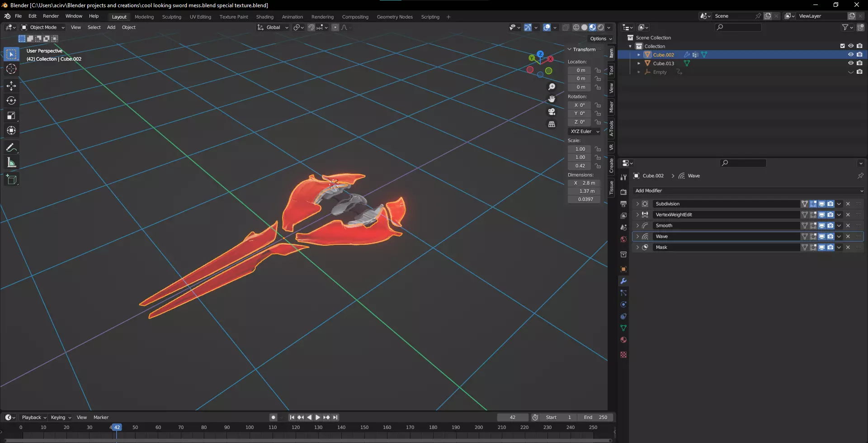Expand the Mask modifier panel
The image size is (868, 443).
point(637,247)
